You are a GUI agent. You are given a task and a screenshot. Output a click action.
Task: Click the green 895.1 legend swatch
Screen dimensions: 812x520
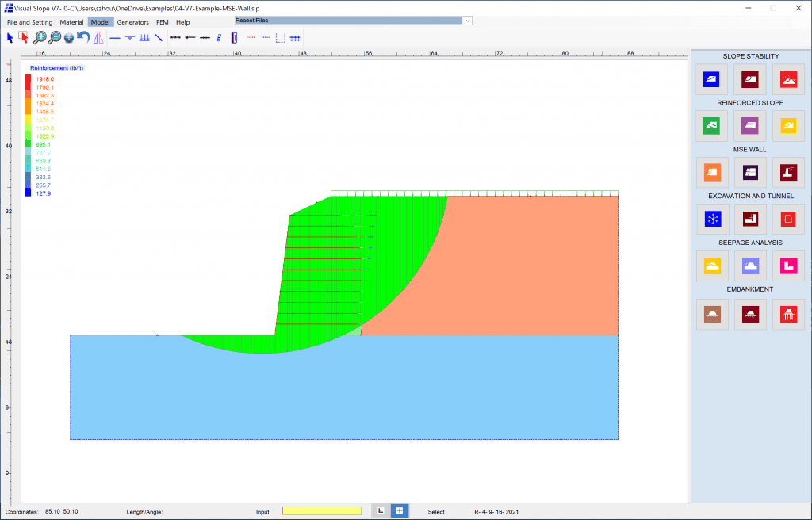click(28, 144)
